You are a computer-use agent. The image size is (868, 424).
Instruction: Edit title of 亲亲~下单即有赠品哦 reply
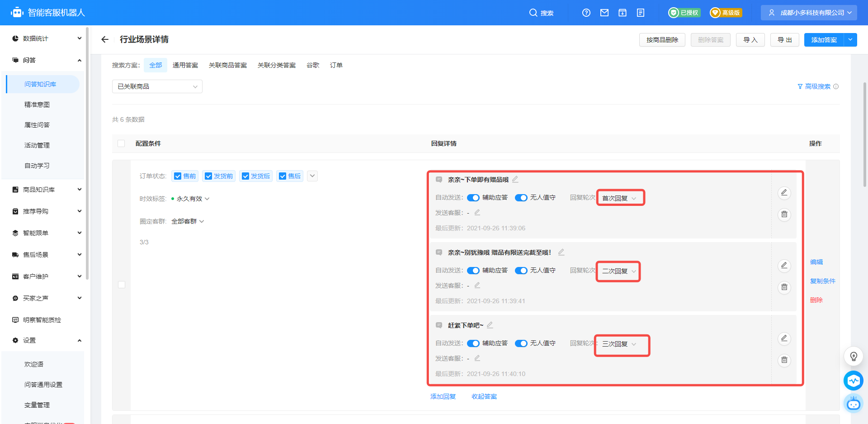coord(515,179)
